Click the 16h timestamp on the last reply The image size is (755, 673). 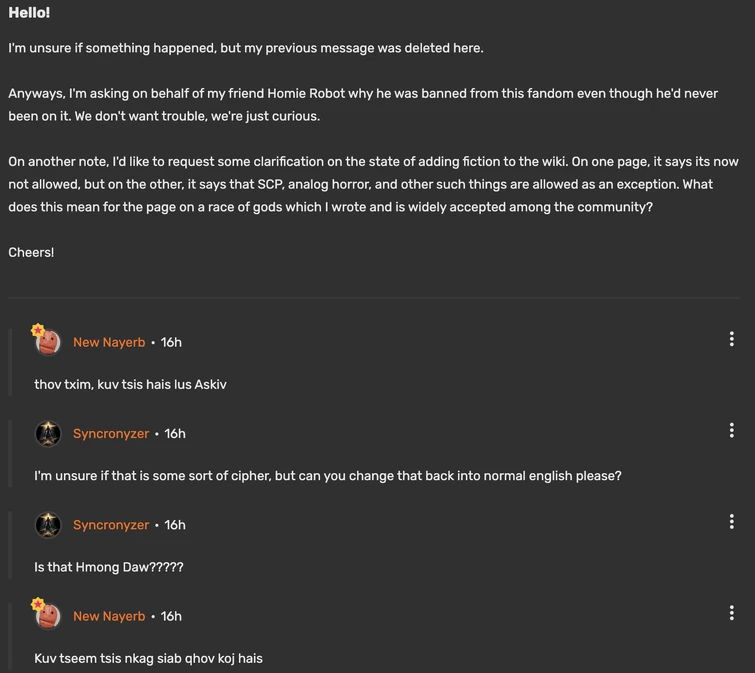171,616
